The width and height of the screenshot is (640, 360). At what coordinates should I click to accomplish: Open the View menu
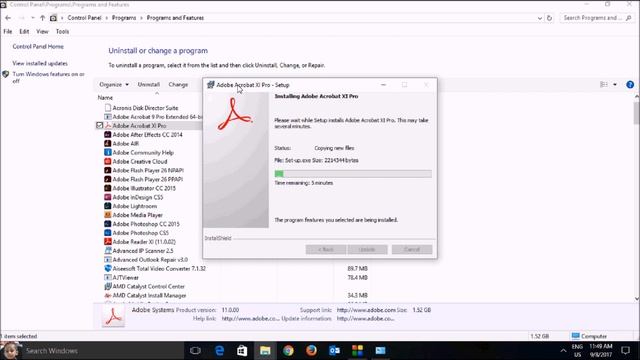pos(42,31)
